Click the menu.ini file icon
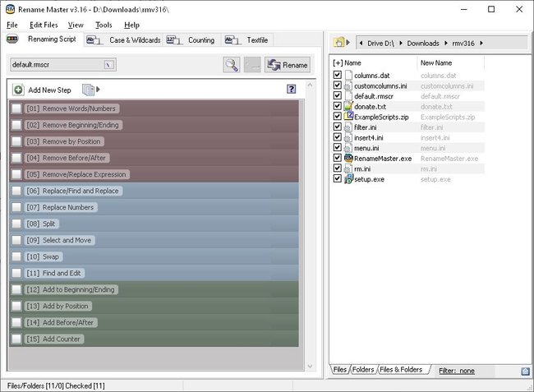The height and width of the screenshot is (392, 534). point(348,148)
